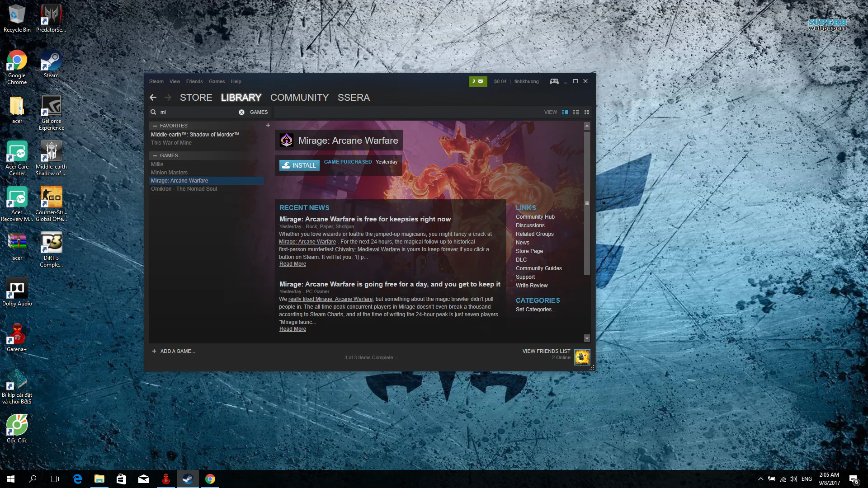Open Garena from the taskbar
This screenshot has width=868, height=488.
pos(166,479)
